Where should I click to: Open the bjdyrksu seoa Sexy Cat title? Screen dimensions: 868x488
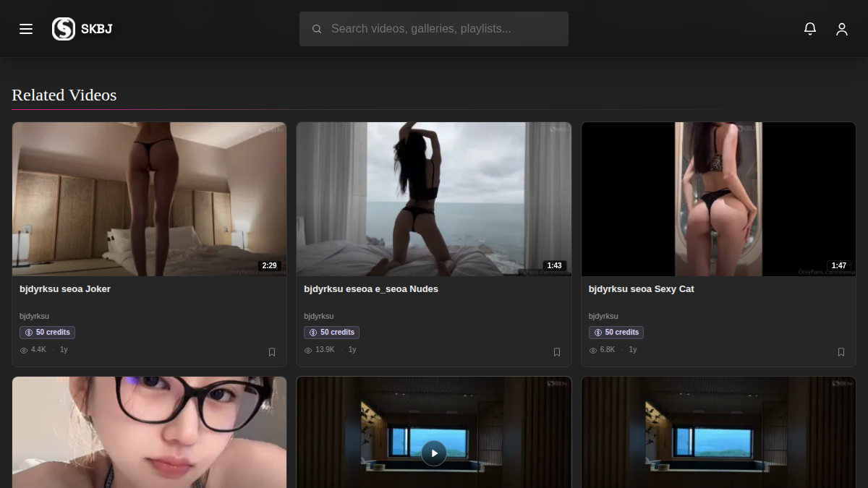pyautogui.click(x=642, y=289)
